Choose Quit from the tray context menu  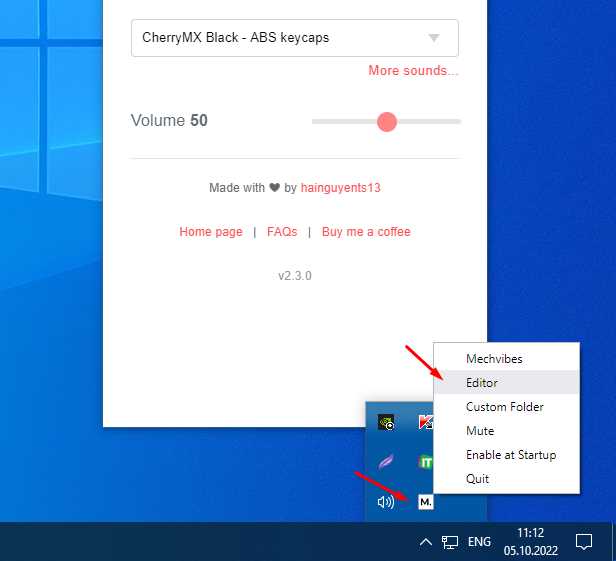pos(506,478)
